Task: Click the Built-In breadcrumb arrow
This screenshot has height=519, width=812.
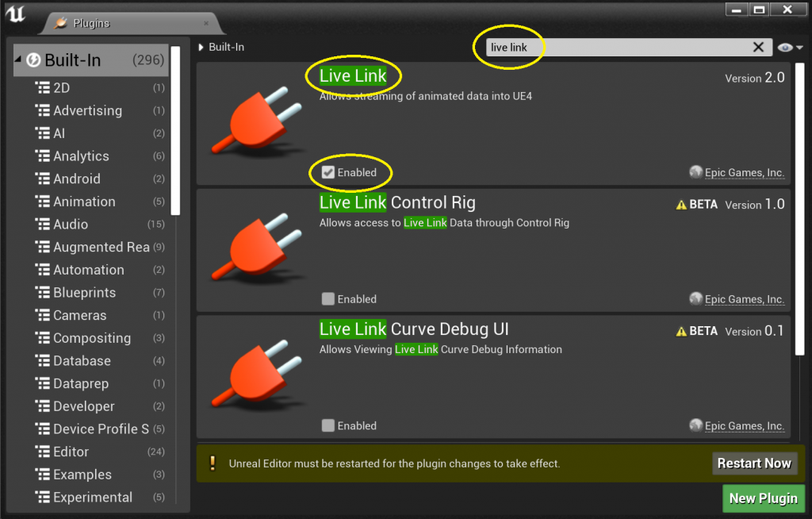Action: point(201,47)
